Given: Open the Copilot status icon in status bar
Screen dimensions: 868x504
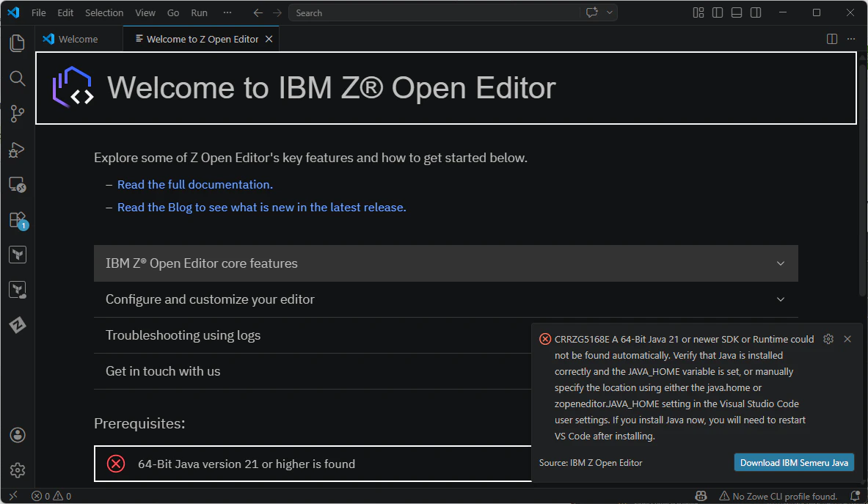Looking at the screenshot, I should coord(701,496).
